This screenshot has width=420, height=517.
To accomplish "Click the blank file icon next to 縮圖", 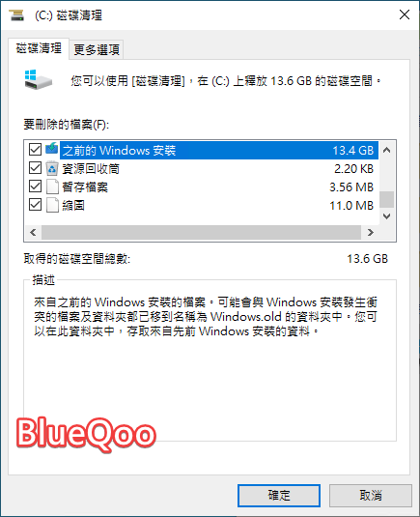I will [52, 205].
